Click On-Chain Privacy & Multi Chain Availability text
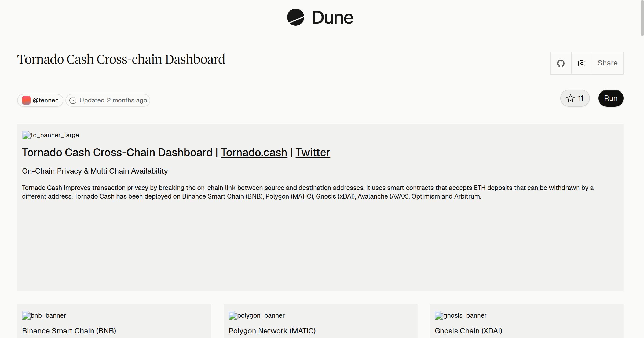The image size is (644, 338). 95,171
